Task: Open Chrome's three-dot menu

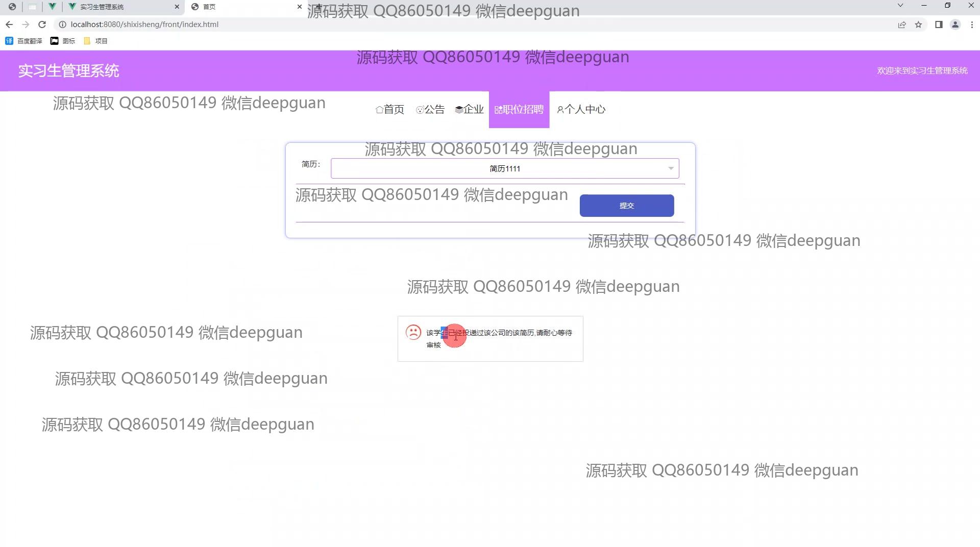Action: coord(972,24)
